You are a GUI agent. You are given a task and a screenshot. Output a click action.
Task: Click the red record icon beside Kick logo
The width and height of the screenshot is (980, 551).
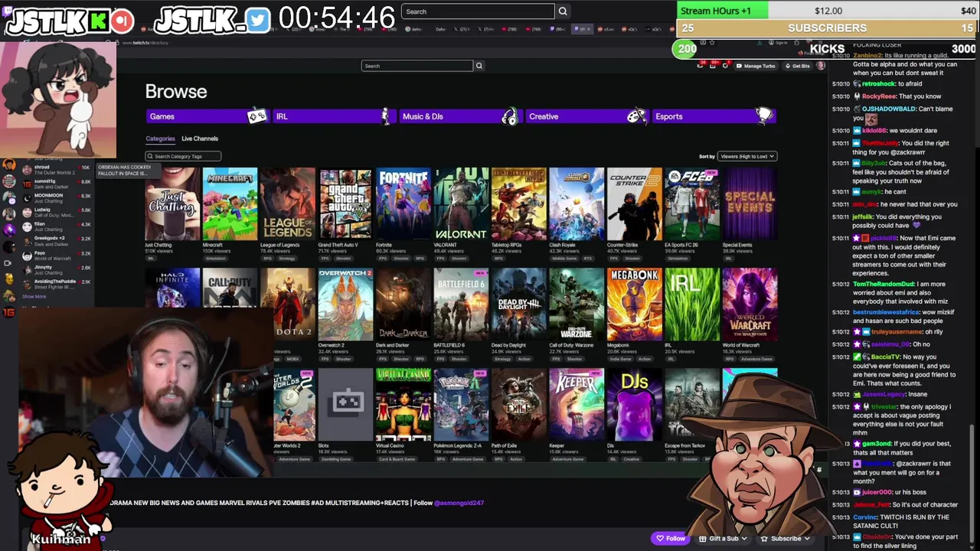tap(122, 21)
